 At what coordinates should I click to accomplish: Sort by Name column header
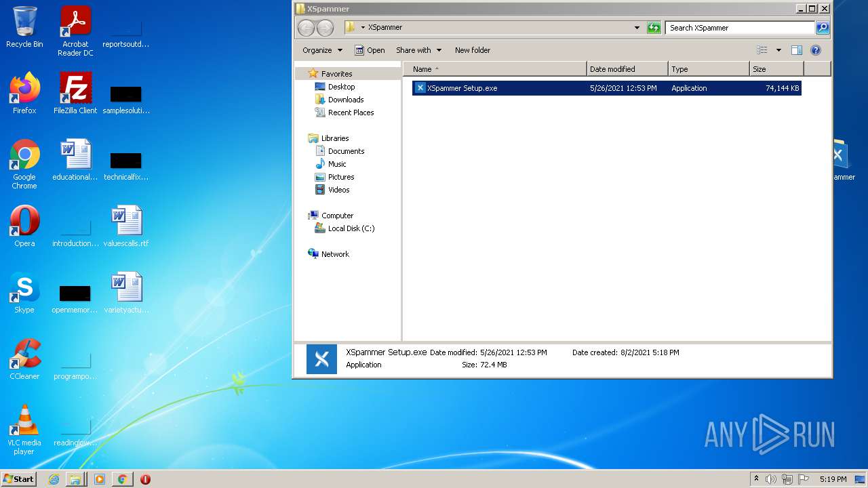pos(495,69)
